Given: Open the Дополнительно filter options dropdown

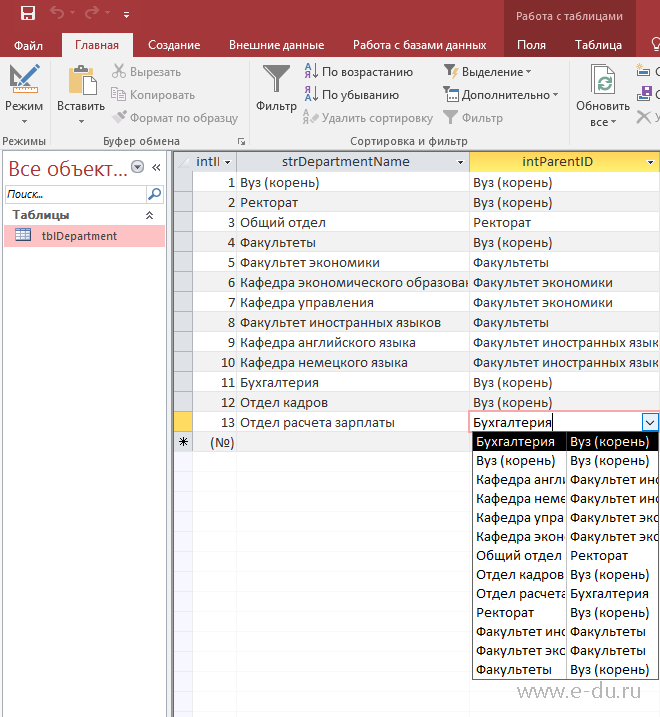Looking at the screenshot, I should click(501, 95).
